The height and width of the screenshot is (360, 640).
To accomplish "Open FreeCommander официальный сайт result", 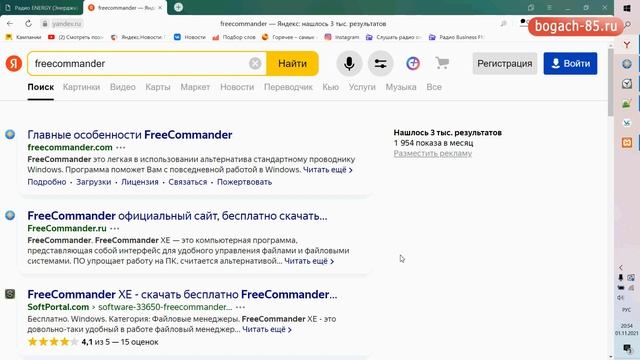I will pos(177,216).
